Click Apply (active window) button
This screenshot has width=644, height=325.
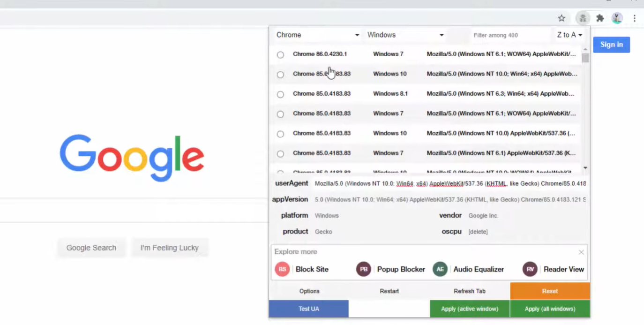[470, 309]
